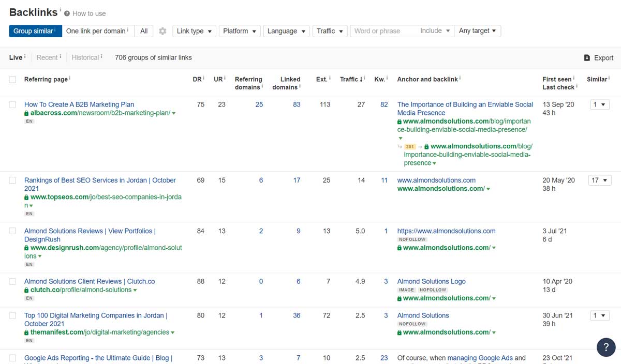Open the Include dropdown

click(435, 31)
